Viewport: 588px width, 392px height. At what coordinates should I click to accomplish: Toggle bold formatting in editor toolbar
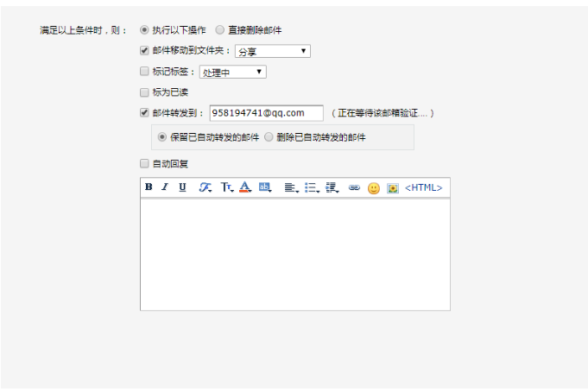tap(149, 187)
